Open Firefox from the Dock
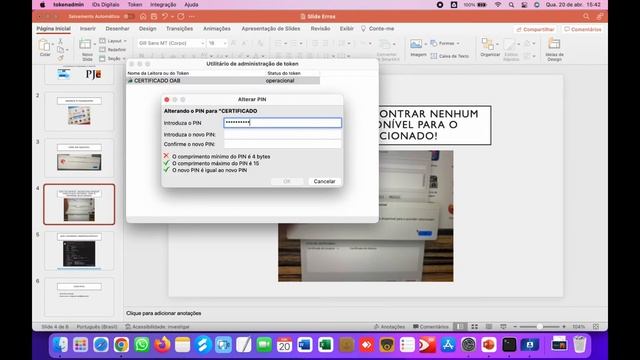640x360 pixels. click(x=162, y=345)
